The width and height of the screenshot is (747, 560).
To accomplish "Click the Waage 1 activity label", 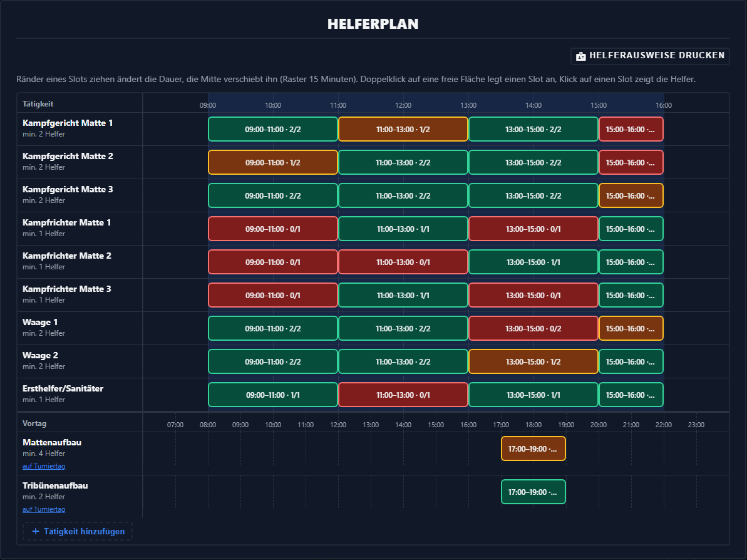I will (40, 322).
